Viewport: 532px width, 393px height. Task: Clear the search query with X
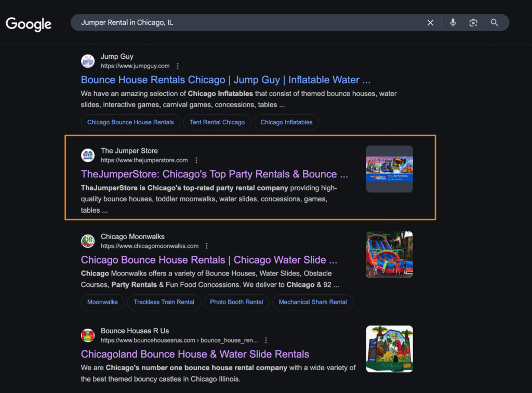pos(430,23)
